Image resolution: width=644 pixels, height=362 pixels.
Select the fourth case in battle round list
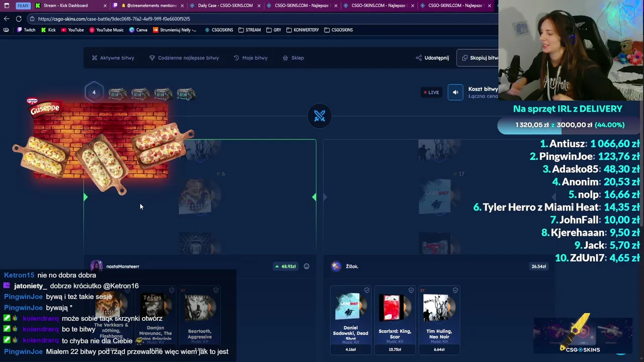pyautogui.click(x=186, y=94)
